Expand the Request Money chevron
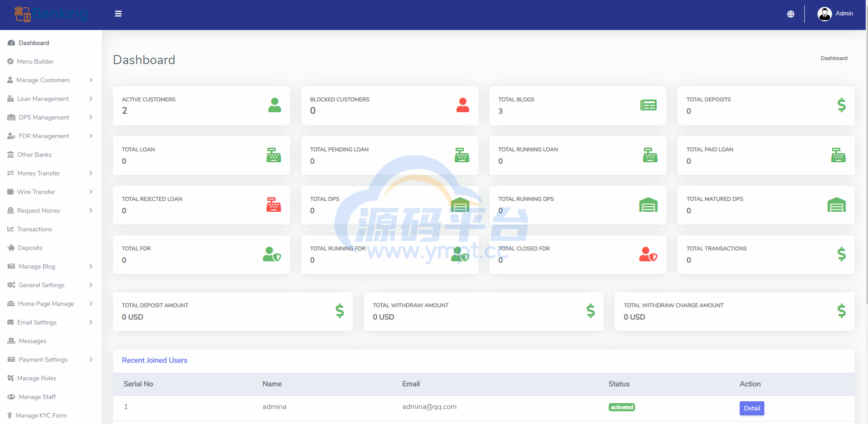Viewport: 868px width, 424px height. coord(91,210)
